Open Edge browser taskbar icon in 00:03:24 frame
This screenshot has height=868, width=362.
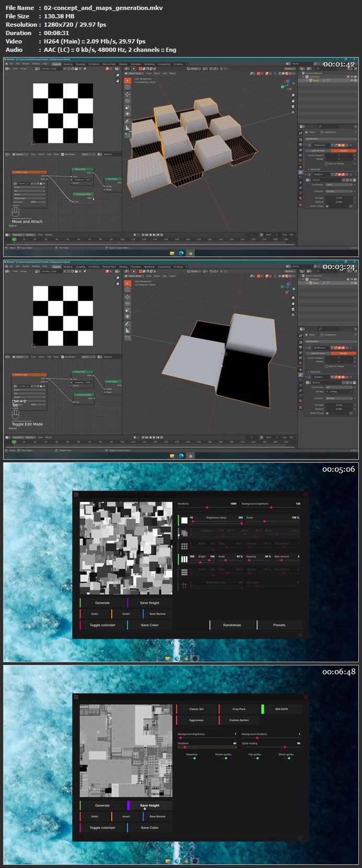181,455
